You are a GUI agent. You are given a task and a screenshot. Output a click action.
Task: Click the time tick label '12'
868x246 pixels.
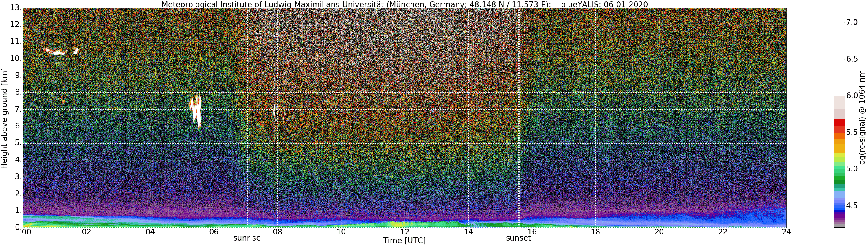click(404, 232)
